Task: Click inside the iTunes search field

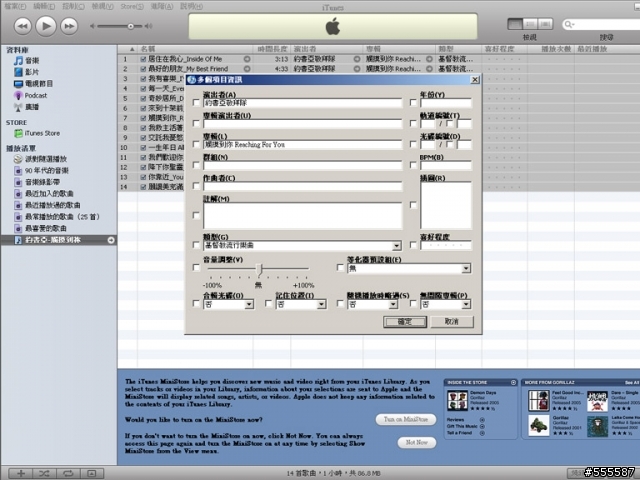Action: point(604,24)
